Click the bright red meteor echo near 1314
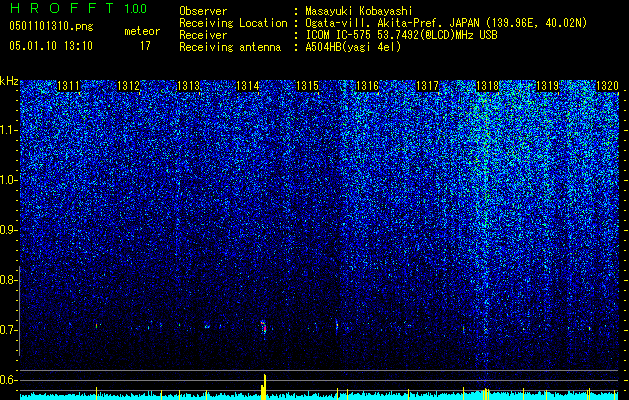This screenshot has height=400, width=629. click(x=264, y=328)
